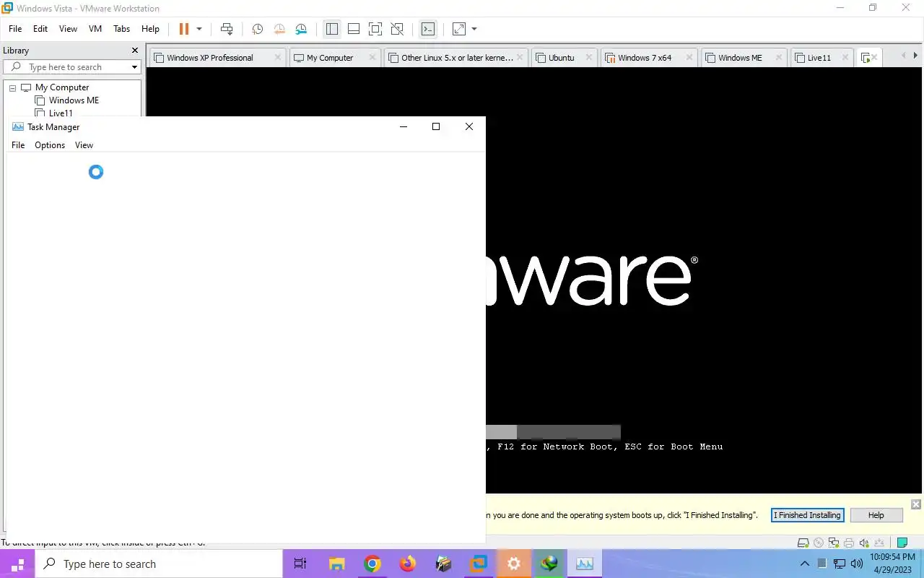Click the printer device status icon
This screenshot has height=578, width=924.
click(x=849, y=543)
